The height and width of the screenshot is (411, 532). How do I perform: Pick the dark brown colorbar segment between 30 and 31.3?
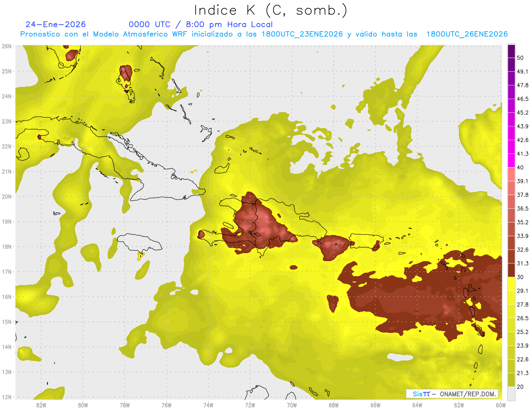pos(511,270)
